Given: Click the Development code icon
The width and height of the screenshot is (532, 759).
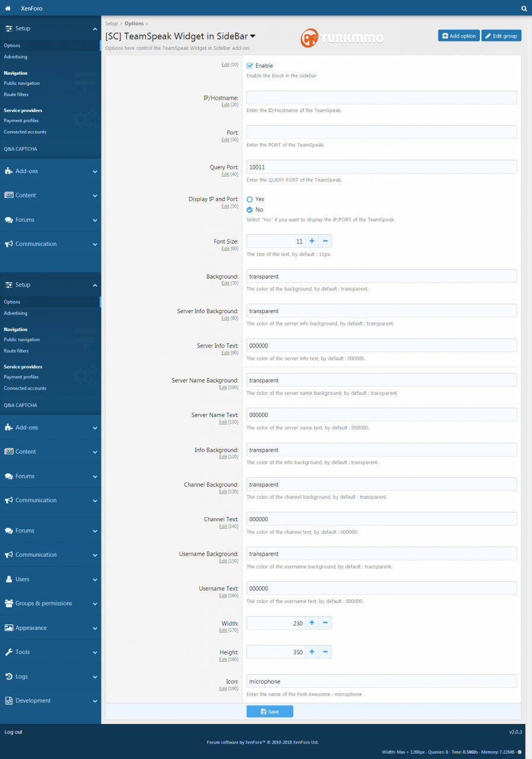Looking at the screenshot, I should tap(9, 701).
